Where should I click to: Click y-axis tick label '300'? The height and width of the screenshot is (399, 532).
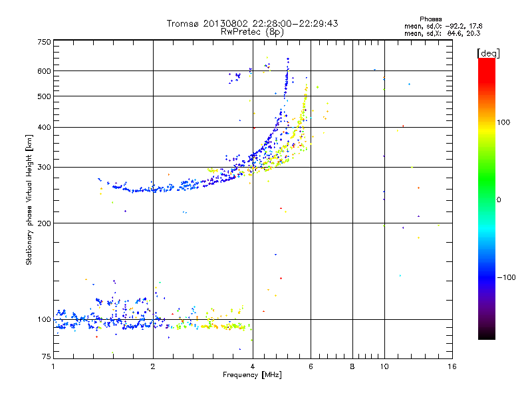pos(45,168)
